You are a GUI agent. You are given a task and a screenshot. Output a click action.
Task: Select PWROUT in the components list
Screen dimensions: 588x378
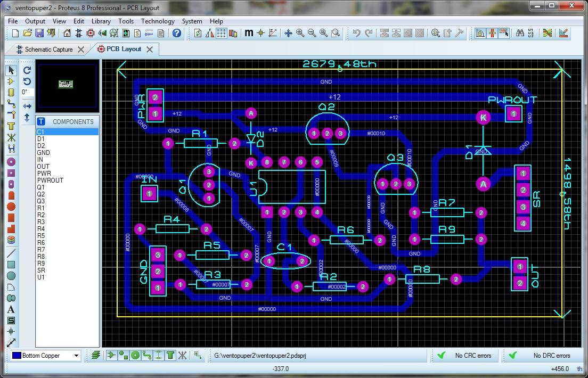point(50,180)
